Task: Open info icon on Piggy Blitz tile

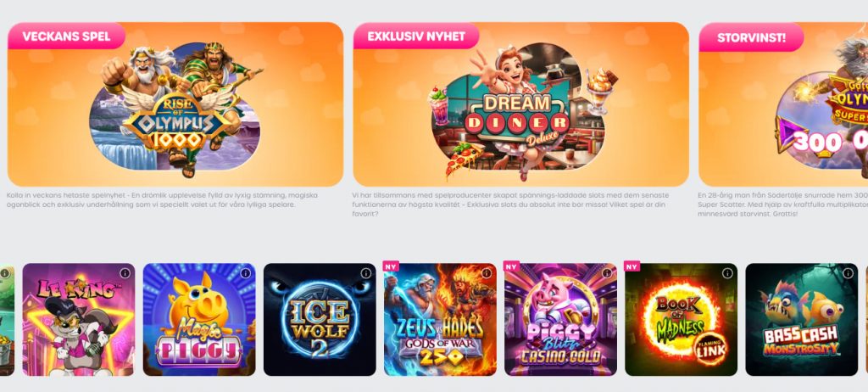Action: [607, 273]
